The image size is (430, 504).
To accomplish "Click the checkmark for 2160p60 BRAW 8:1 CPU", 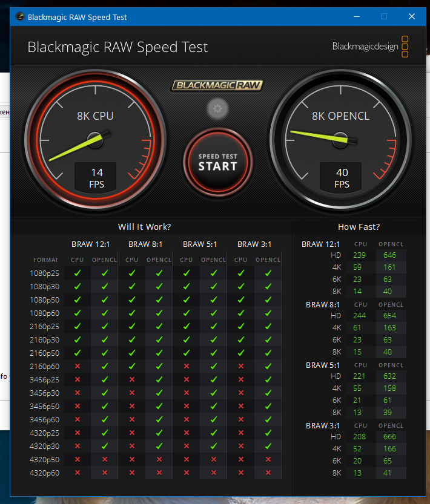I will click(132, 366).
